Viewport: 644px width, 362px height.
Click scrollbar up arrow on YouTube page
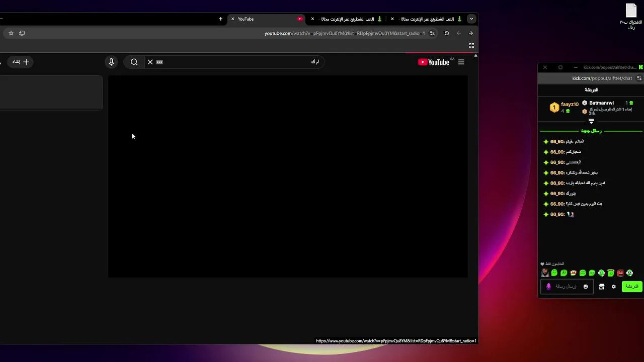click(475, 55)
